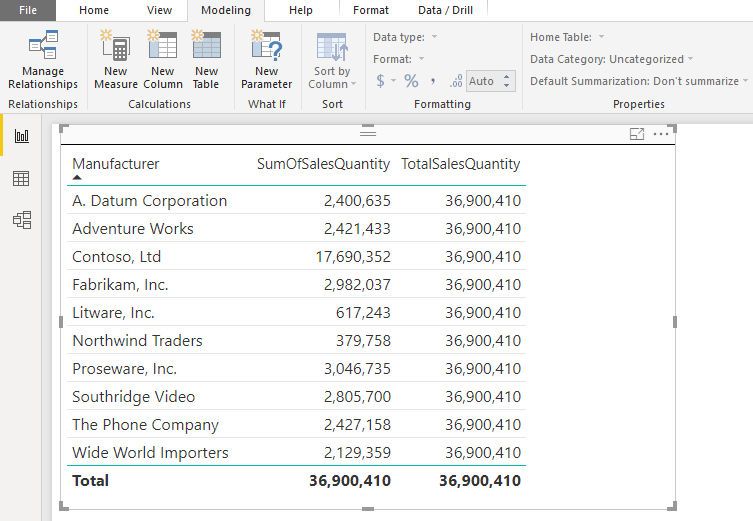This screenshot has width=753, height=521.
Task: Switch to Data view in sidebar
Action: [21, 179]
